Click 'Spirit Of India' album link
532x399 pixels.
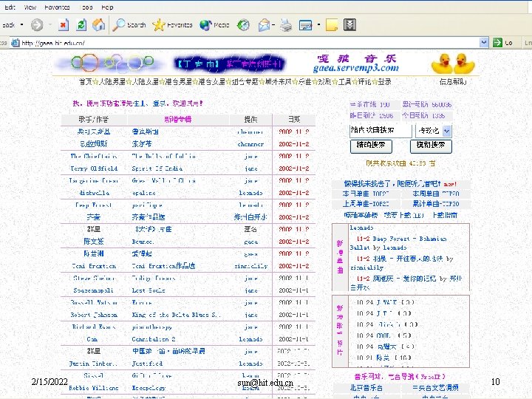click(157, 168)
